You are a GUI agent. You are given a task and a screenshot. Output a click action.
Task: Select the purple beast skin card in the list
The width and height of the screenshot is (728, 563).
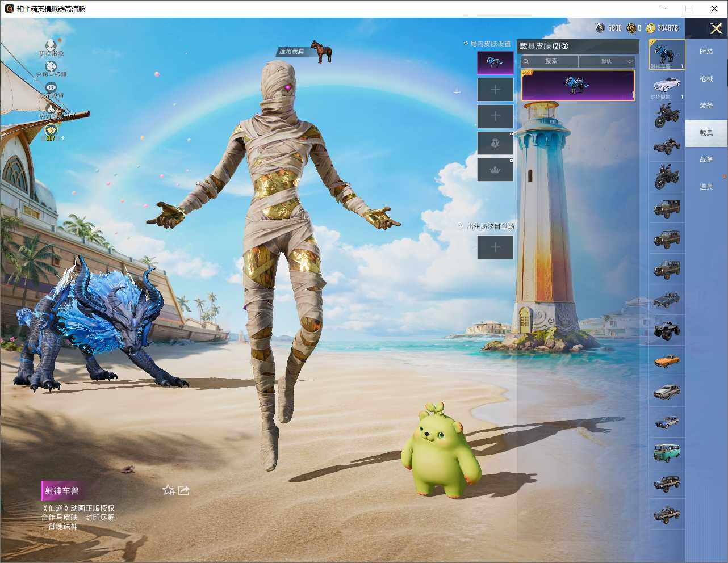pyautogui.click(x=578, y=85)
